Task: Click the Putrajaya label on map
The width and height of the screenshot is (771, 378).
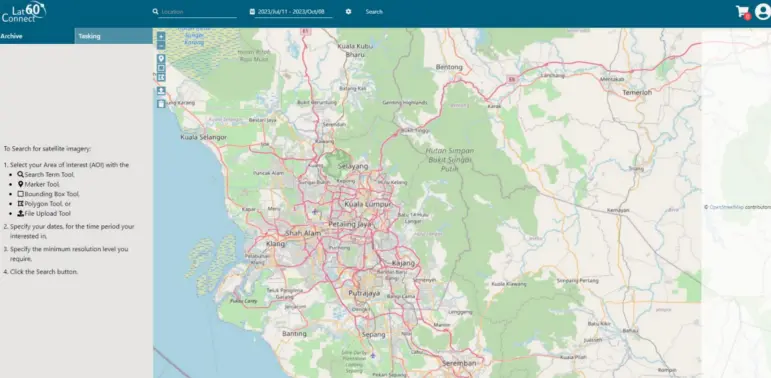Action: click(x=364, y=293)
